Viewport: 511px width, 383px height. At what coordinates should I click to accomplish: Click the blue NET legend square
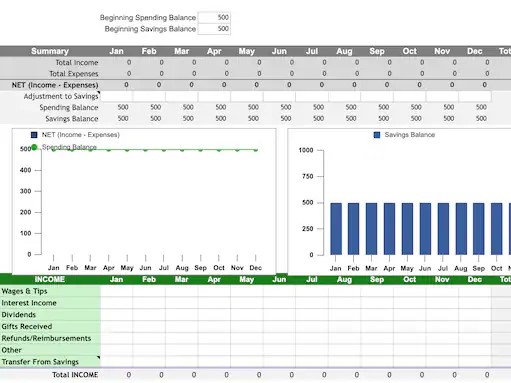tap(34, 135)
